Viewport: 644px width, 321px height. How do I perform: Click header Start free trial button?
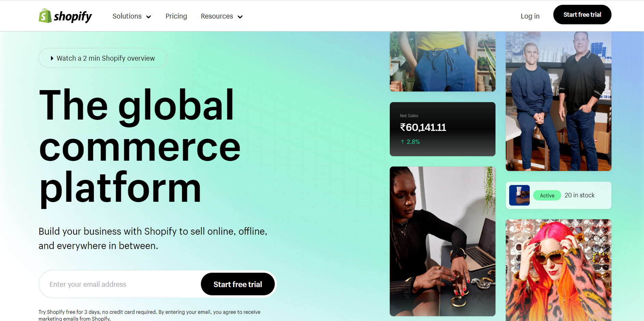pyautogui.click(x=582, y=15)
